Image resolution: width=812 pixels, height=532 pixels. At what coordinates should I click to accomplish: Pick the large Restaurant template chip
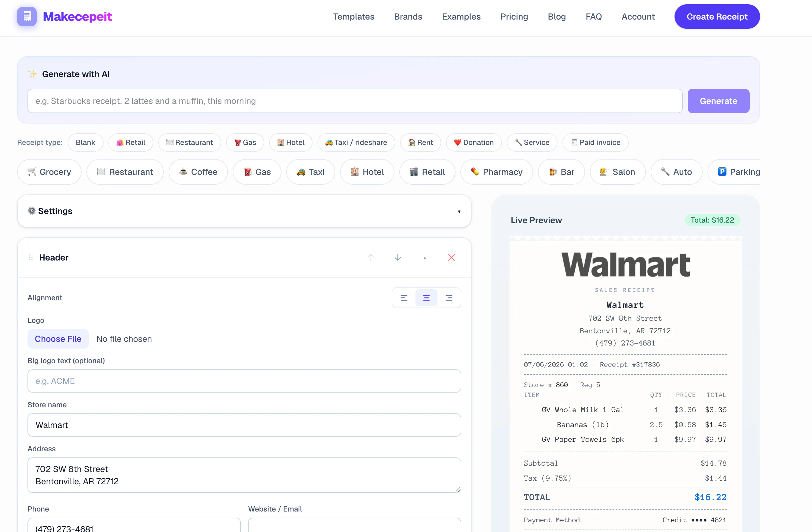pyautogui.click(x=125, y=172)
